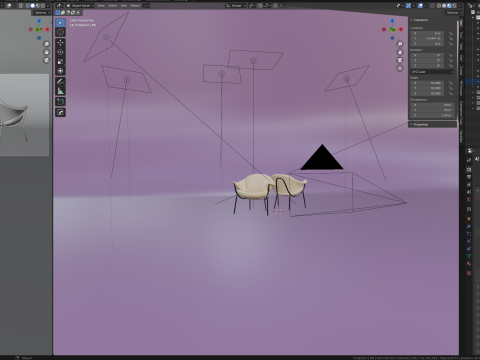480x360 pixels.
Task: Select the Select Box tool in toolbar
Action: click(60, 22)
